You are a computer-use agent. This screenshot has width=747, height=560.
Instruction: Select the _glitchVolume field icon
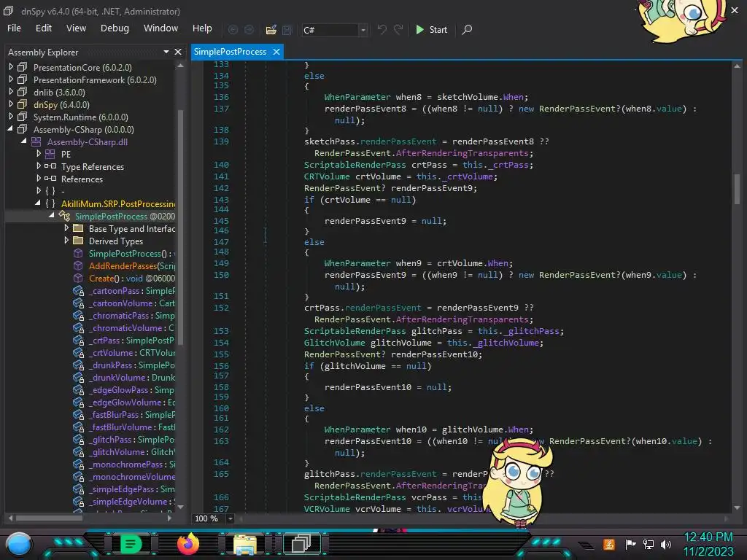point(78,452)
